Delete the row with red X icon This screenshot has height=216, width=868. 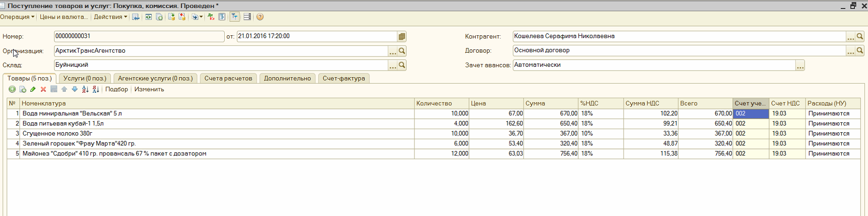click(x=43, y=89)
